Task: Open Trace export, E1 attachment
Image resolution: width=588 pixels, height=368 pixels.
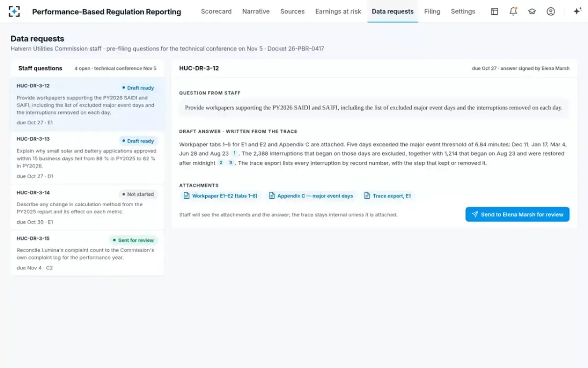Action: (388, 196)
